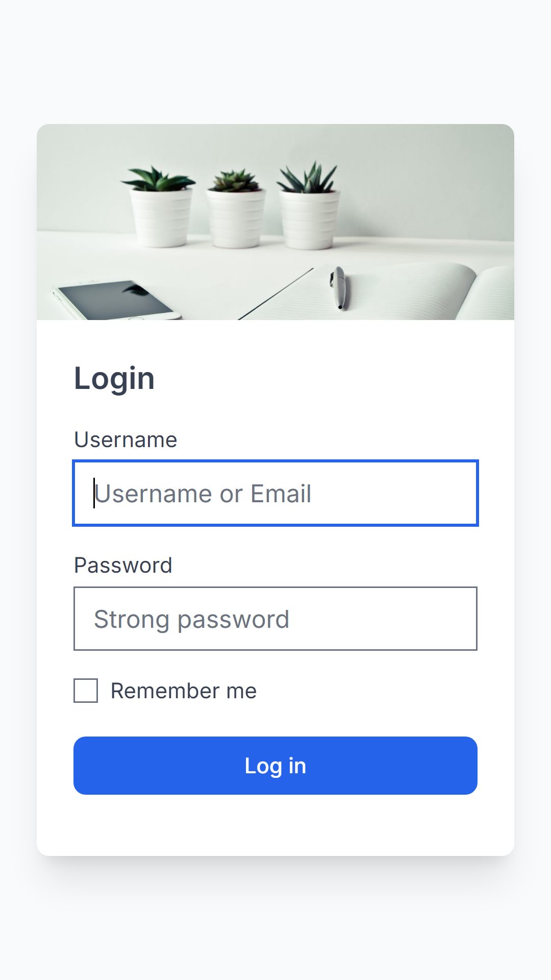The image size is (551, 980).
Task: Click the white card area below Log in
Action: (275, 824)
